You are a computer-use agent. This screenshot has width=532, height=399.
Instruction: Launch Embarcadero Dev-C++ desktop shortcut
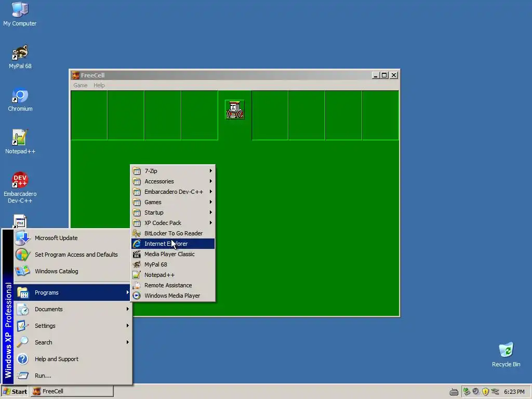coord(20,188)
